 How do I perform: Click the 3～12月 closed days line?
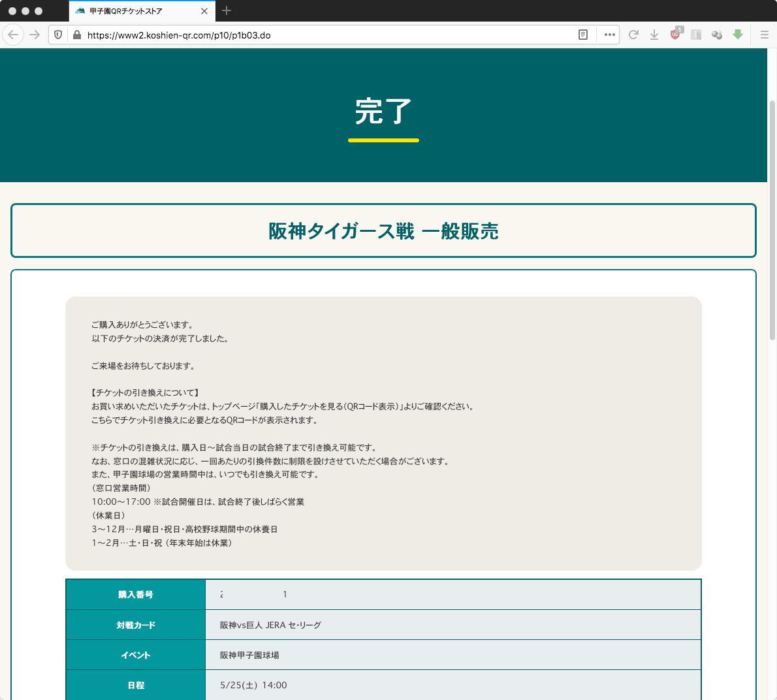point(185,530)
